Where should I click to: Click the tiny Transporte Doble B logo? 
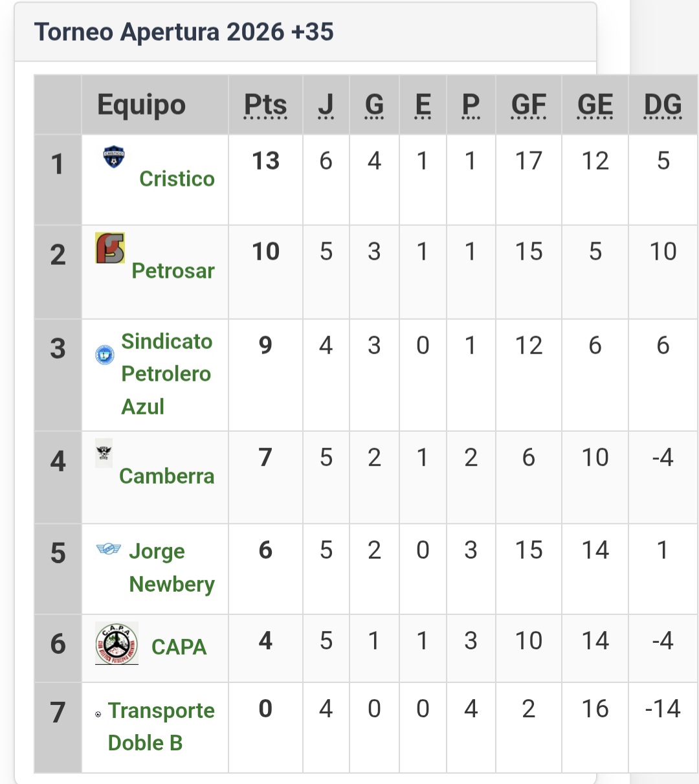pos(98,715)
